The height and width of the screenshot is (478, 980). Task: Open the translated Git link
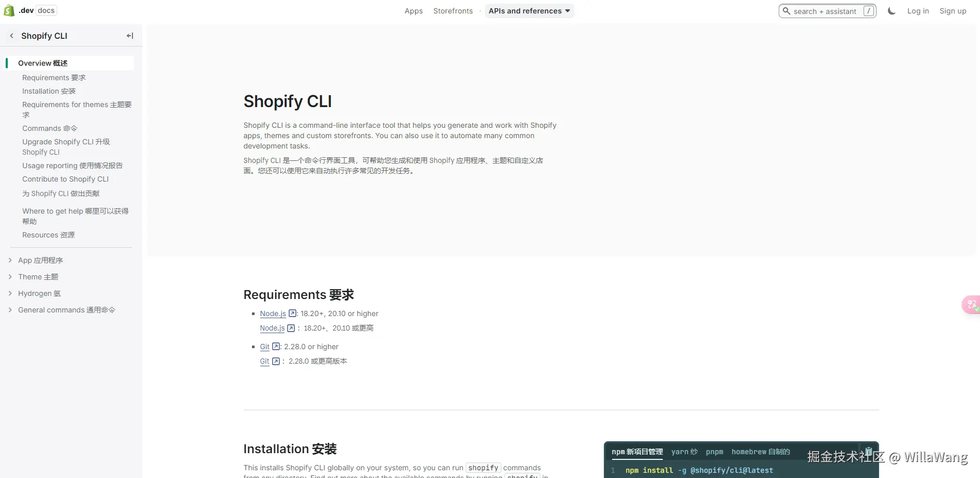pyautogui.click(x=264, y=361)
